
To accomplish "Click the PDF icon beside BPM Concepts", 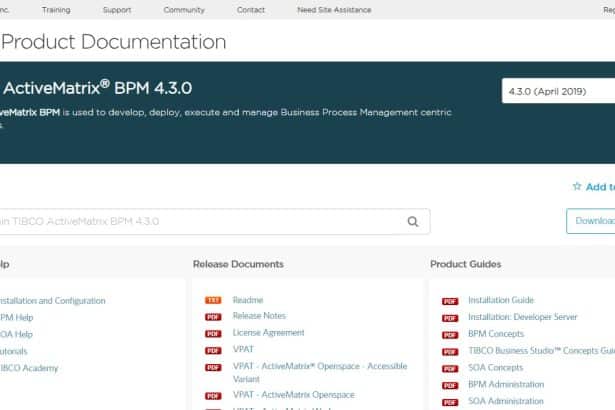I will pos(450,335).
